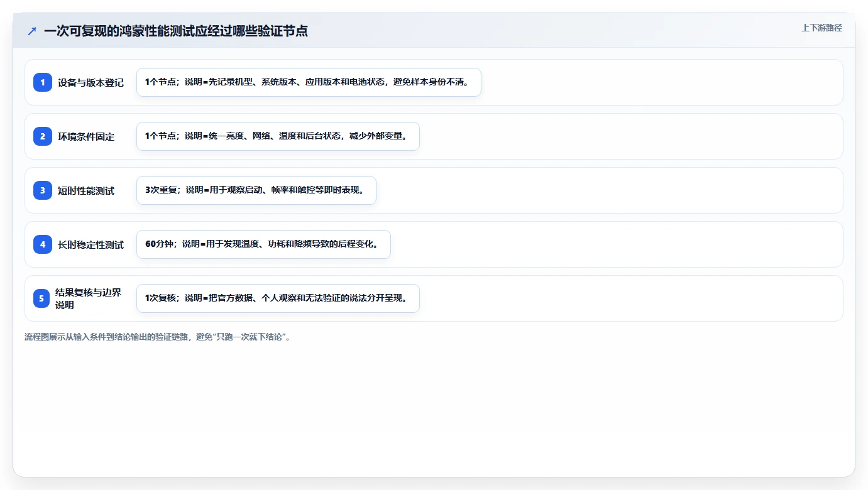Select the 环境条件固定 step label
The width and height of the screenshot is (868, 490).
click(x=86, y=136)
